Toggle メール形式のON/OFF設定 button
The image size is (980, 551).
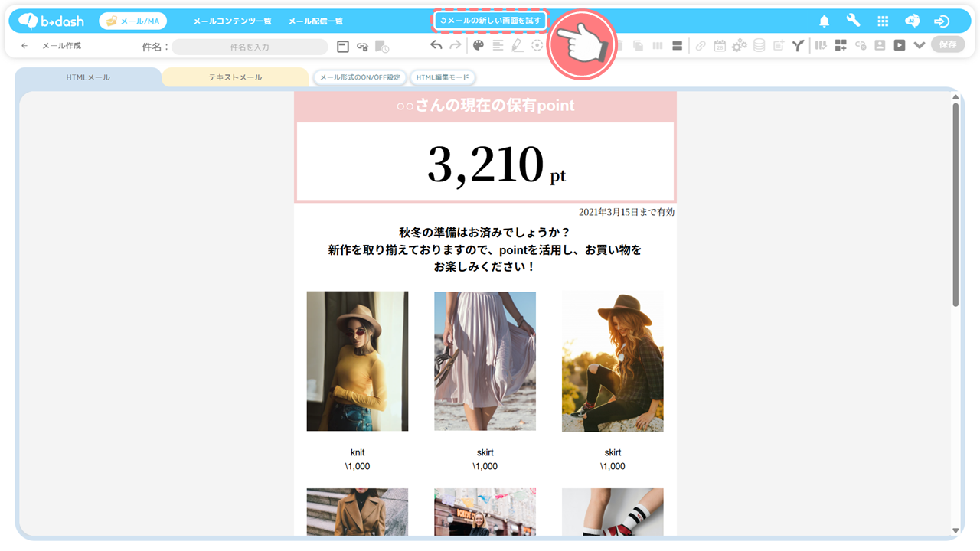[360, 77]
